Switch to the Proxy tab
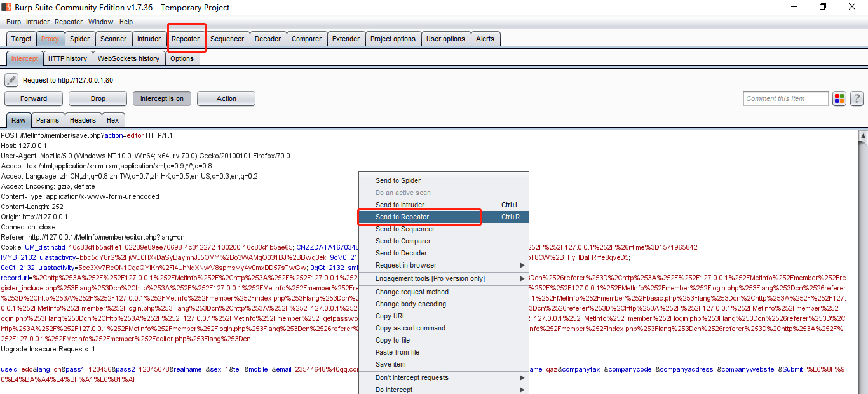This screenshot has height=394, width=868. pyautogui.click(x=50, y=39)
